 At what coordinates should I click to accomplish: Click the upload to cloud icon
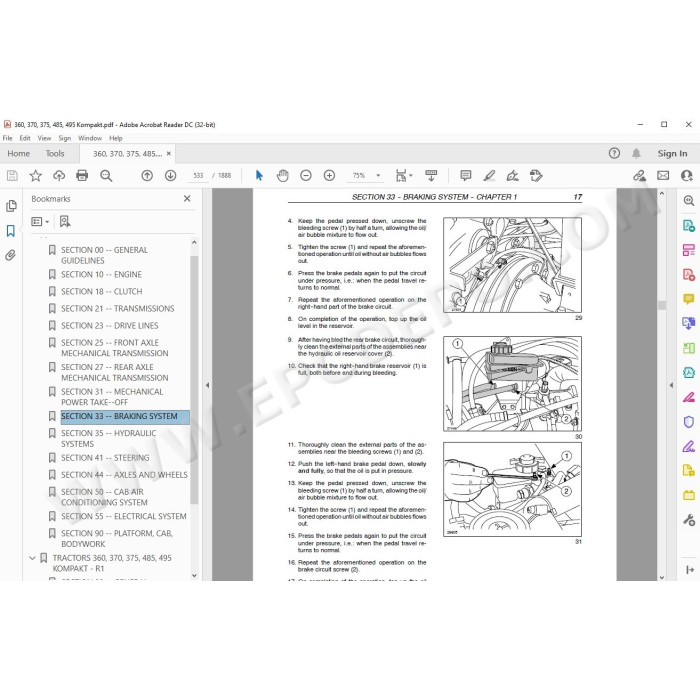click(x=59, y=175)
